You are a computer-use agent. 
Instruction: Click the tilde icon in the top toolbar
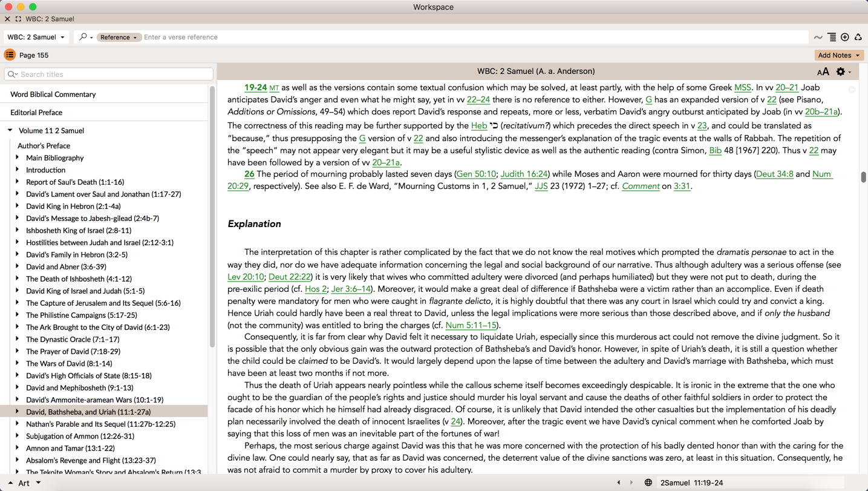(x=818, y=38)
